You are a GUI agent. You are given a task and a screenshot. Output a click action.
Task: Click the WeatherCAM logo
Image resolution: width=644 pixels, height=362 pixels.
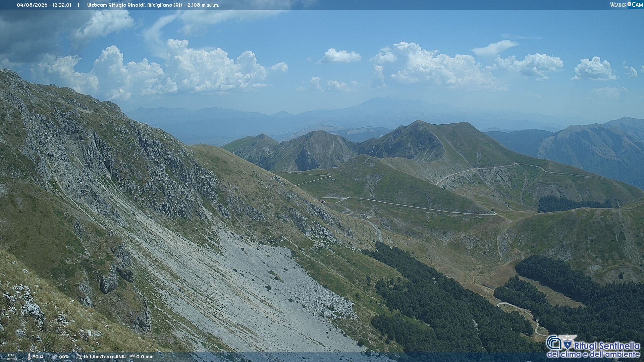pos(626,5)
